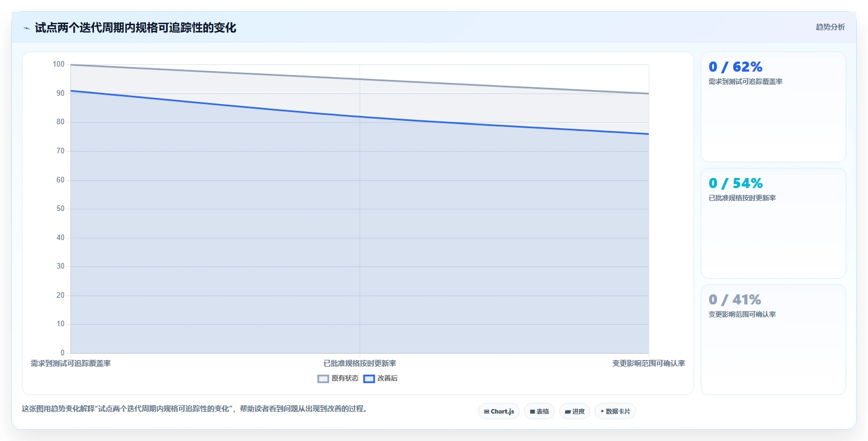The height and width of the screenshot is (441, 868).
Task: Click 变更影响范围可确认率 caption in stat card
Action: click(742, 315)
